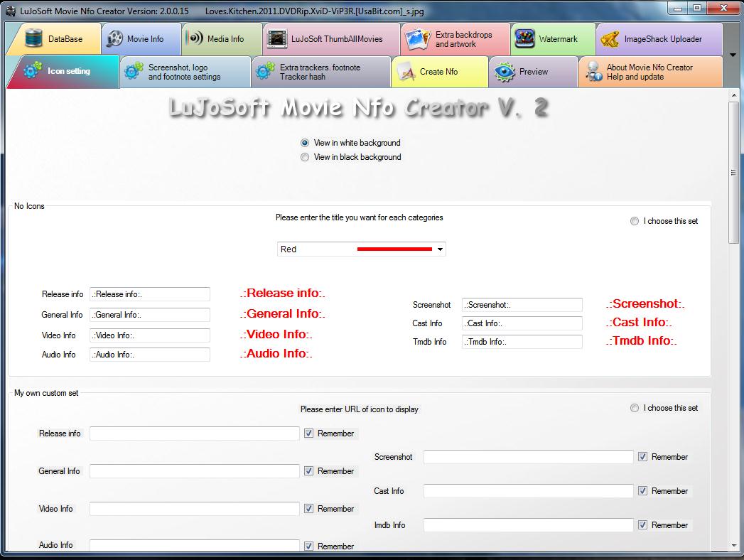Click the custom set Imdb Info URL field
The width and height of the screenshot is (744, 560).
(529, 525)
